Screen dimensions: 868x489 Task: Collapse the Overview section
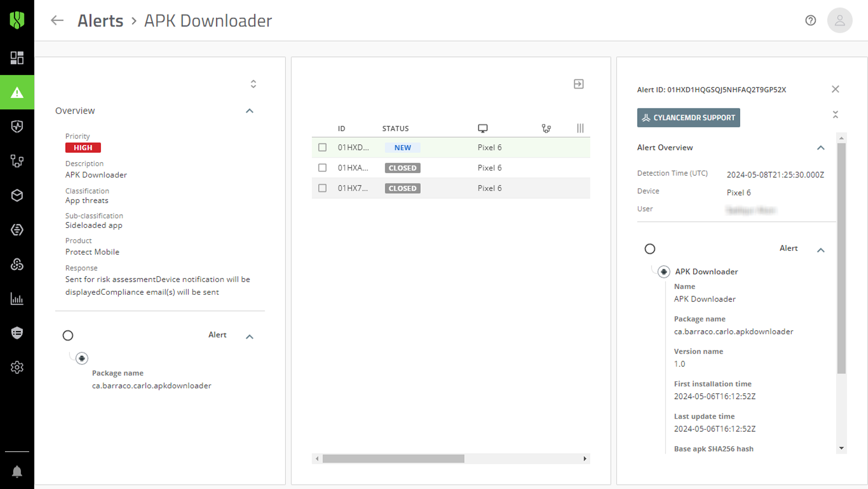click(x=250, y=111)
